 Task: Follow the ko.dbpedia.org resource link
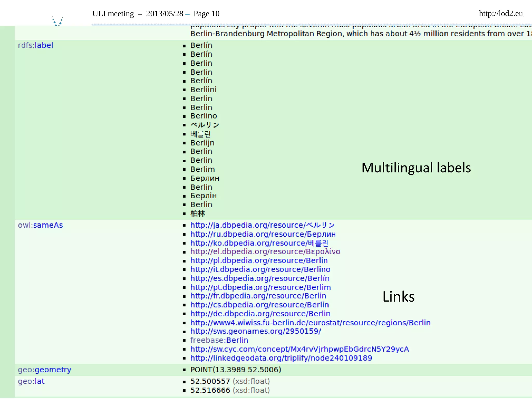(260, 243)
